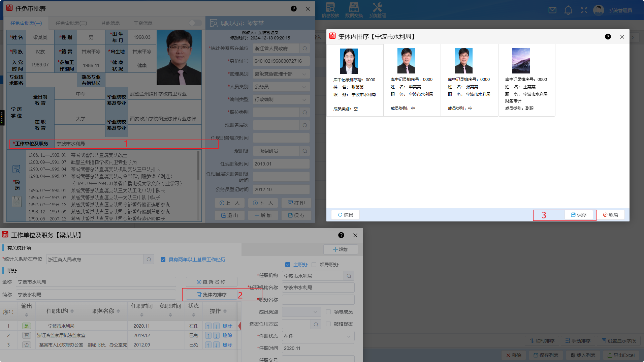Image resolution: width=644 pixels, height=362 pixels.
Task: Expand the 管理类别 dropdown
Action: [x=281, y=74]
